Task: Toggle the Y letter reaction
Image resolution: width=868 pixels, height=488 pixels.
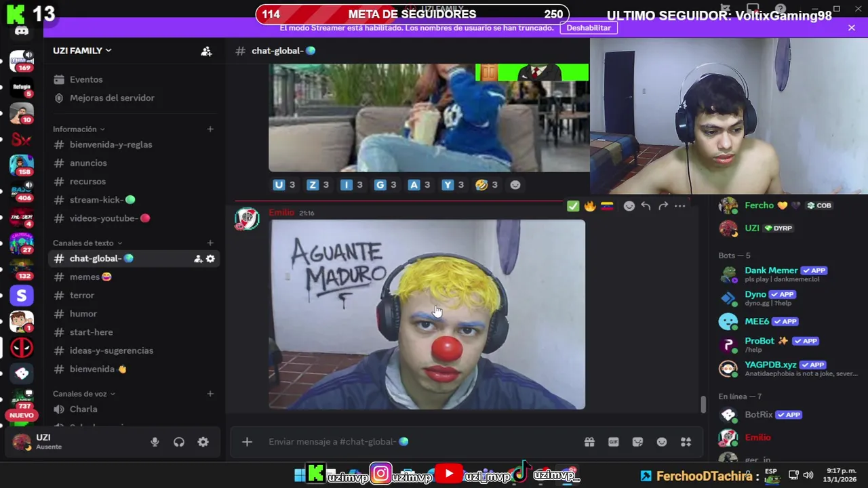Action: tap(454, 184)
